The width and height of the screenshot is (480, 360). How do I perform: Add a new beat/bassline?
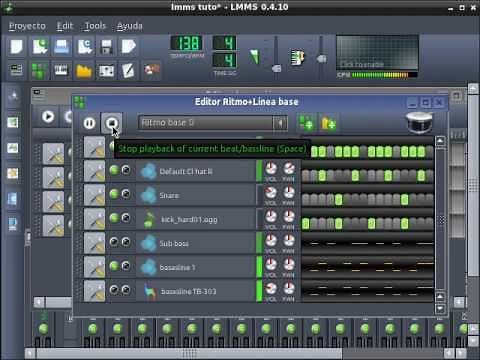[306, 123]
